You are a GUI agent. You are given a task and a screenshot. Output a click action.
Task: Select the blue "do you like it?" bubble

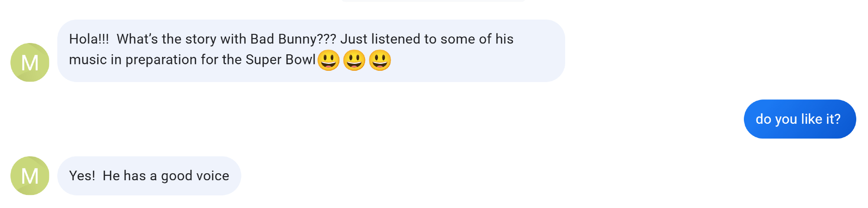click(799, 119)
